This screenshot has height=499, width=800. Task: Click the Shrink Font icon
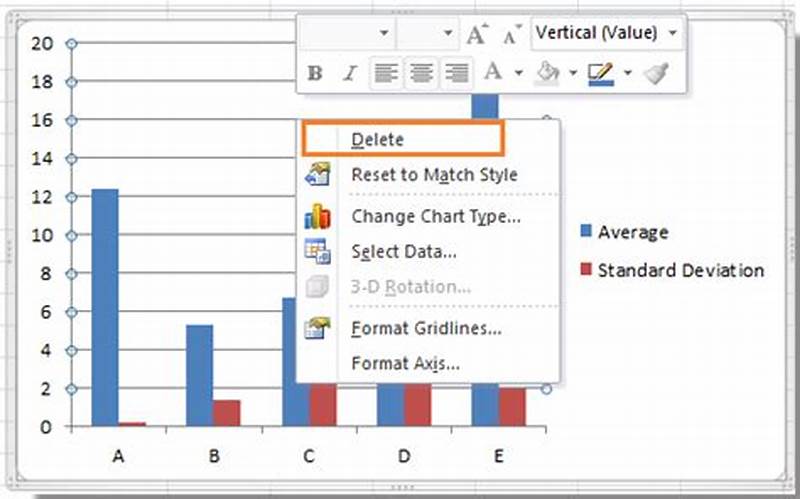click(x=512, y=34)
